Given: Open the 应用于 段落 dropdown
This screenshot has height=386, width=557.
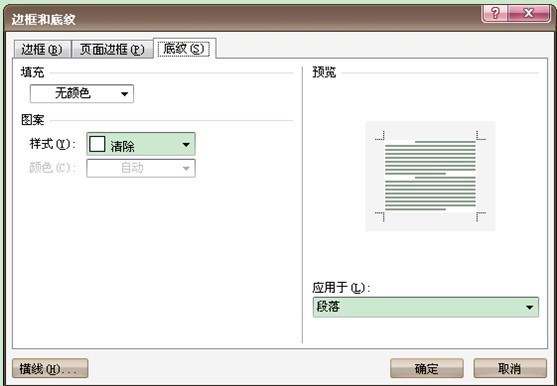Looking at the screenshot, I should pos(426,307).
